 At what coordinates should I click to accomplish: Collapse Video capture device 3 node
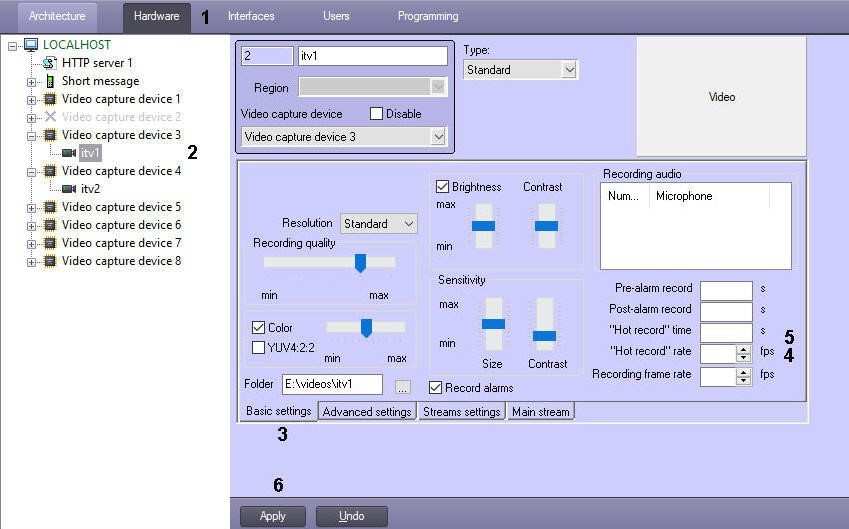[31, 136]
